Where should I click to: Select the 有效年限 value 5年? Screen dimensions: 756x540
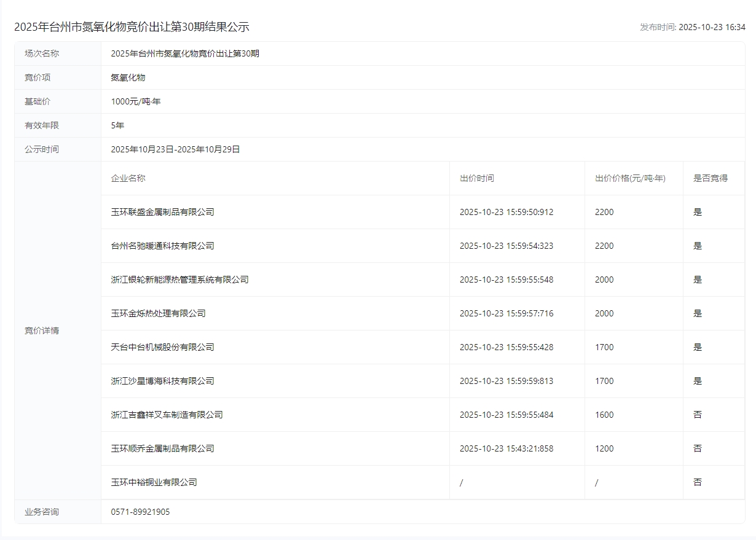(117, 125)
